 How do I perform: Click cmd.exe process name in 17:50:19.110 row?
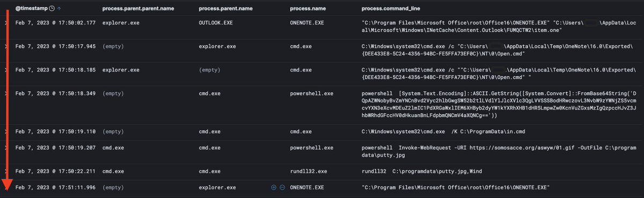301,131
